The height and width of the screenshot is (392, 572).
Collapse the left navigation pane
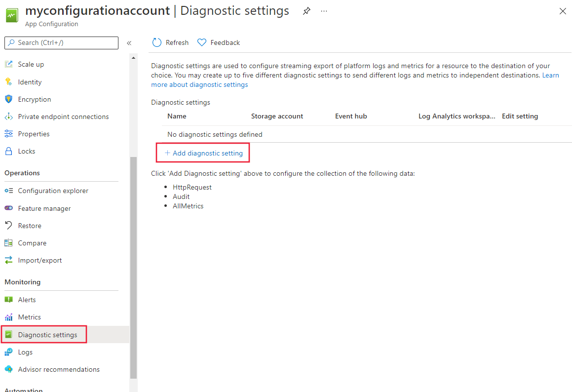[129, 42]
